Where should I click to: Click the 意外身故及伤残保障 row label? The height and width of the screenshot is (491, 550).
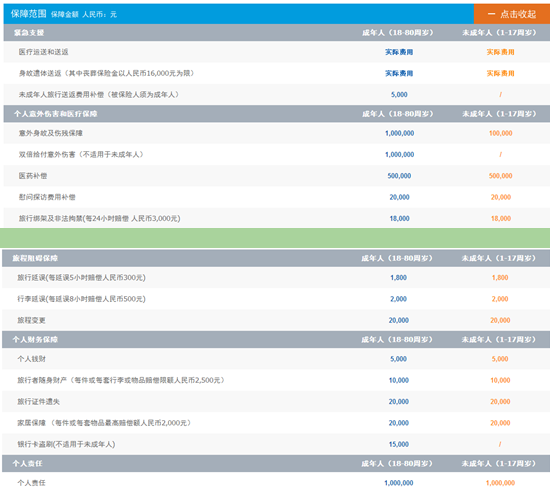(x=51, y=133)
